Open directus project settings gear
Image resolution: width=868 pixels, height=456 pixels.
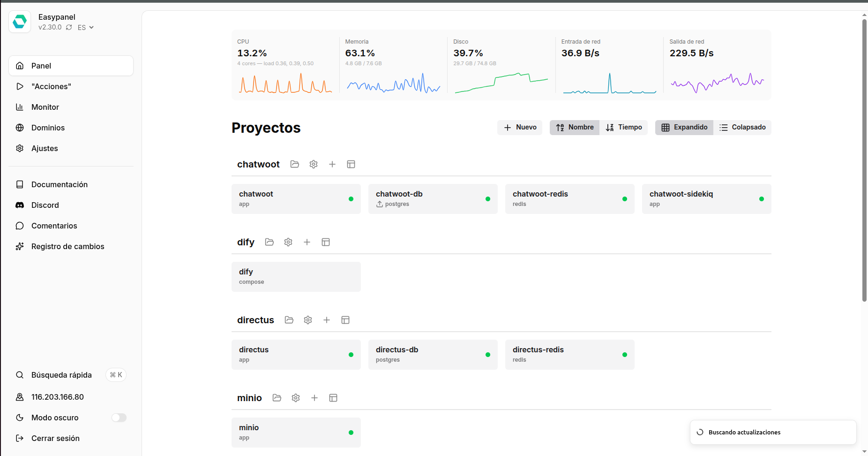tap(308, 320)
